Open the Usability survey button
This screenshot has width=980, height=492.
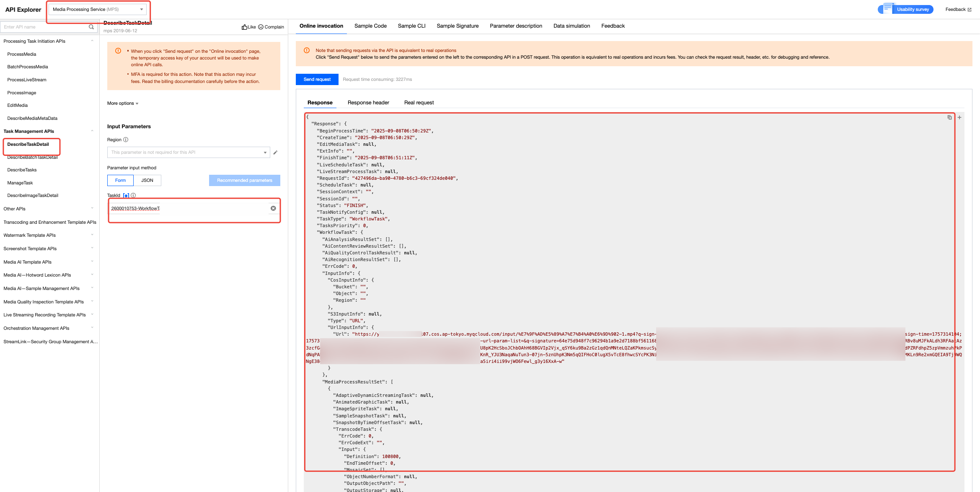[x=912, y=9]
